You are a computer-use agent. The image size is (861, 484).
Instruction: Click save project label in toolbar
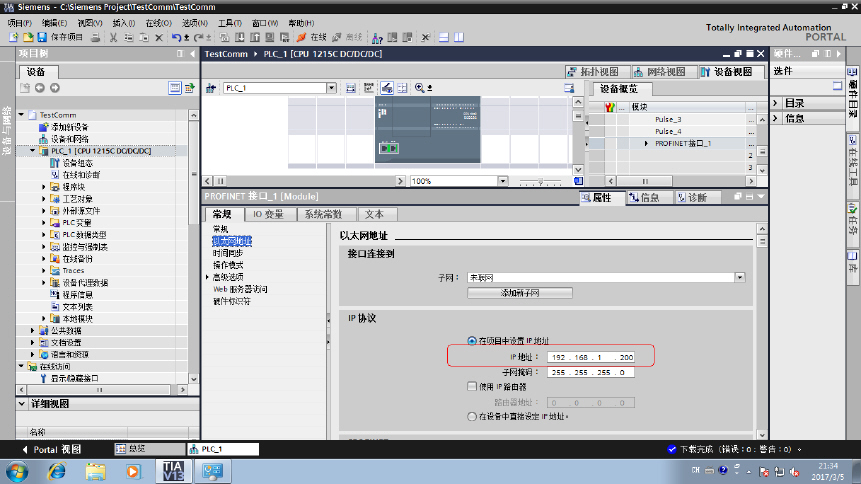pos(66,37)
